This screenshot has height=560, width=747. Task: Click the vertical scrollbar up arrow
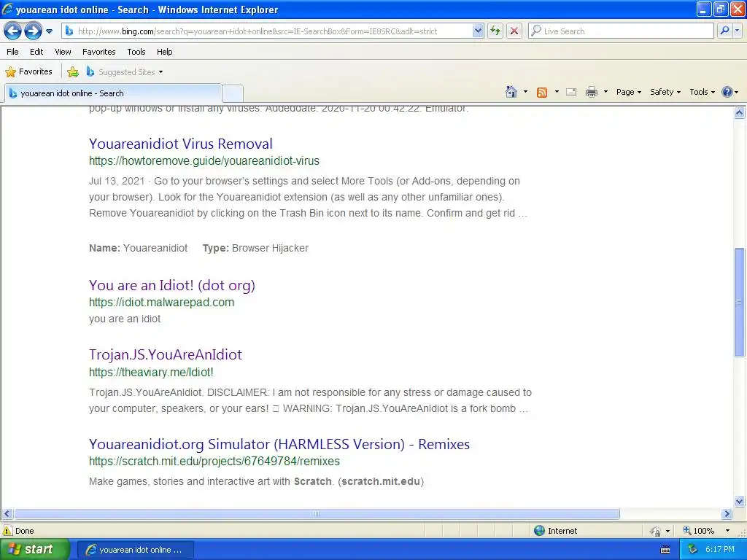tap(740, 113)
